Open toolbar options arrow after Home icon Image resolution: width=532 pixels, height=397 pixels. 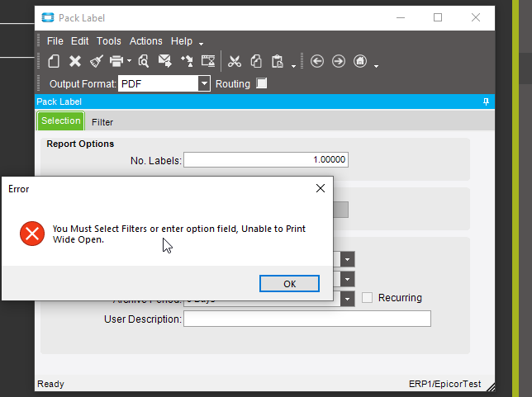click(376, 66)
